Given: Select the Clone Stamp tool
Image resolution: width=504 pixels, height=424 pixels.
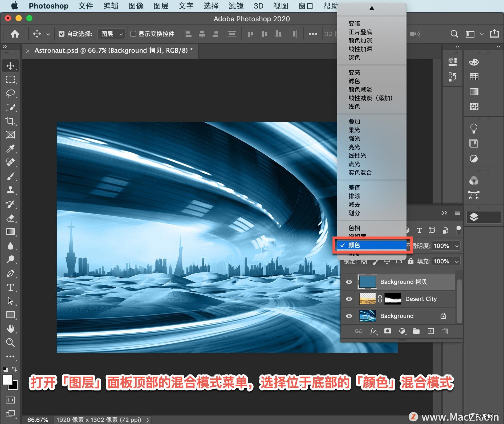Looking at the screenshot, I should 10,190.
